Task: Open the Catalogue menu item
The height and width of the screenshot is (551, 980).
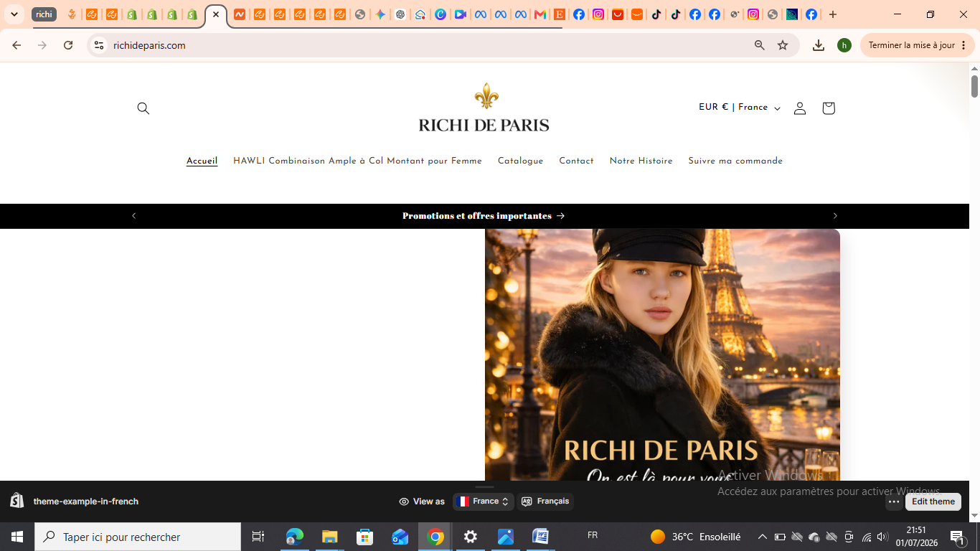Action: tap(521, 161)
